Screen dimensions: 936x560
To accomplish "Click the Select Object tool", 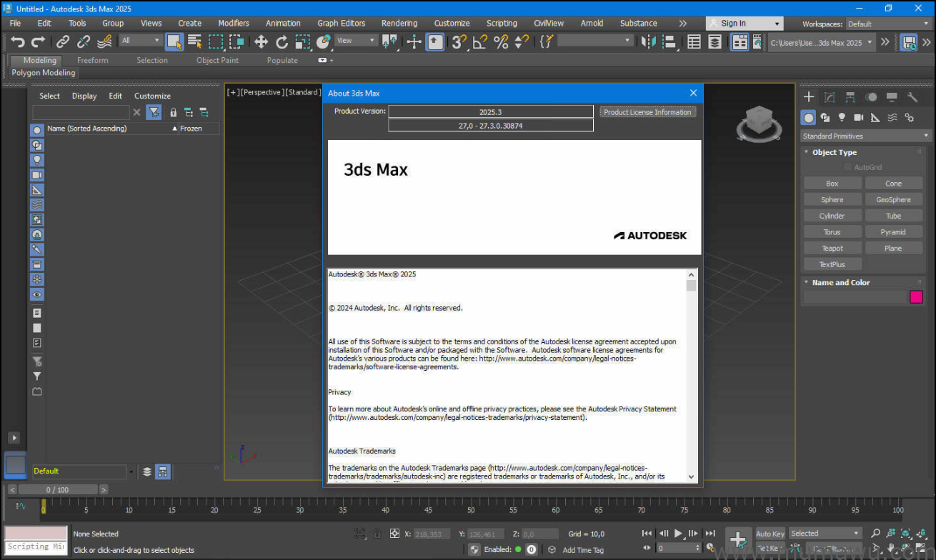I will (x=174, y=41).
